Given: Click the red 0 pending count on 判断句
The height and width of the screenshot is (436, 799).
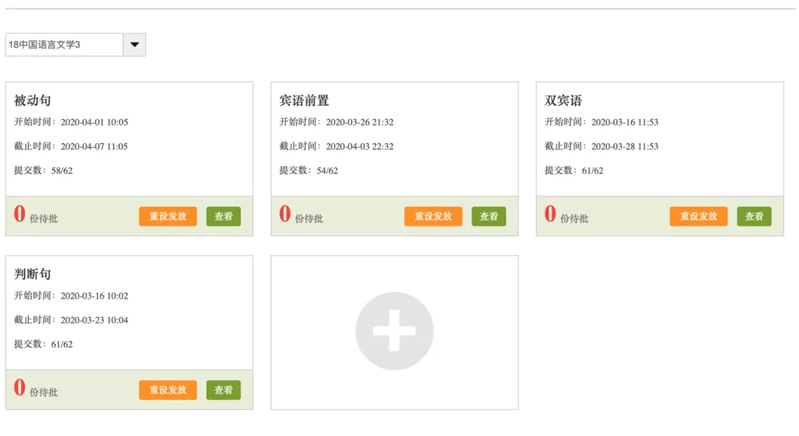Looking at the screenshot, I should [x=19, y=388].
